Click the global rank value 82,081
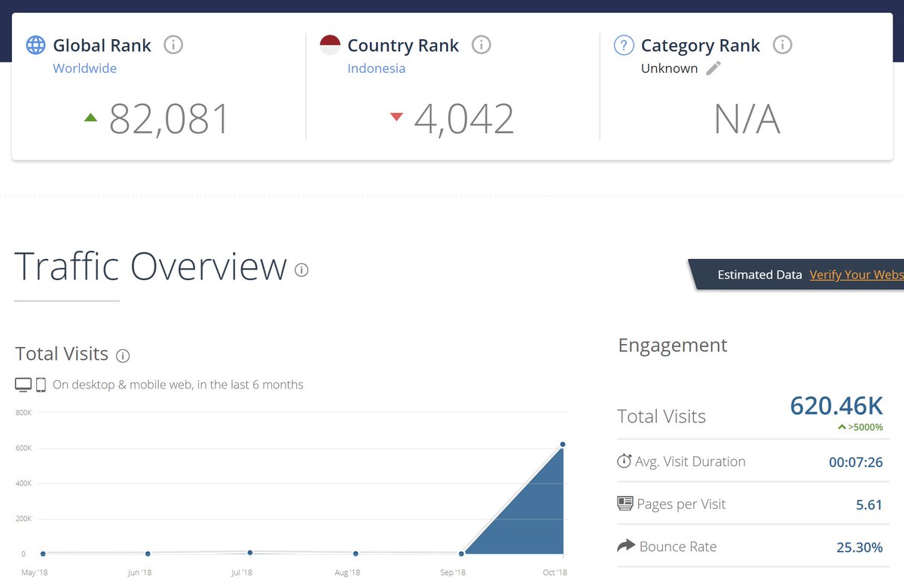The width and height of the screenshot is (904, 588). (169, 119)
